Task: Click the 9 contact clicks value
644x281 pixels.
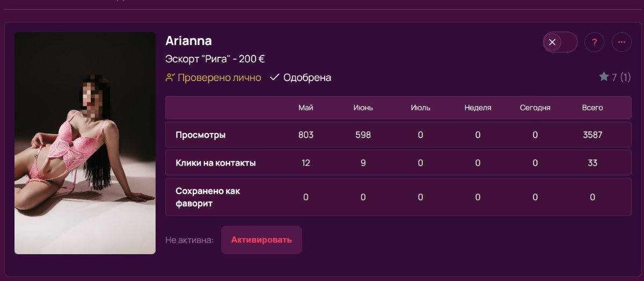Action: pyautogui.click(x=363, y=163)
